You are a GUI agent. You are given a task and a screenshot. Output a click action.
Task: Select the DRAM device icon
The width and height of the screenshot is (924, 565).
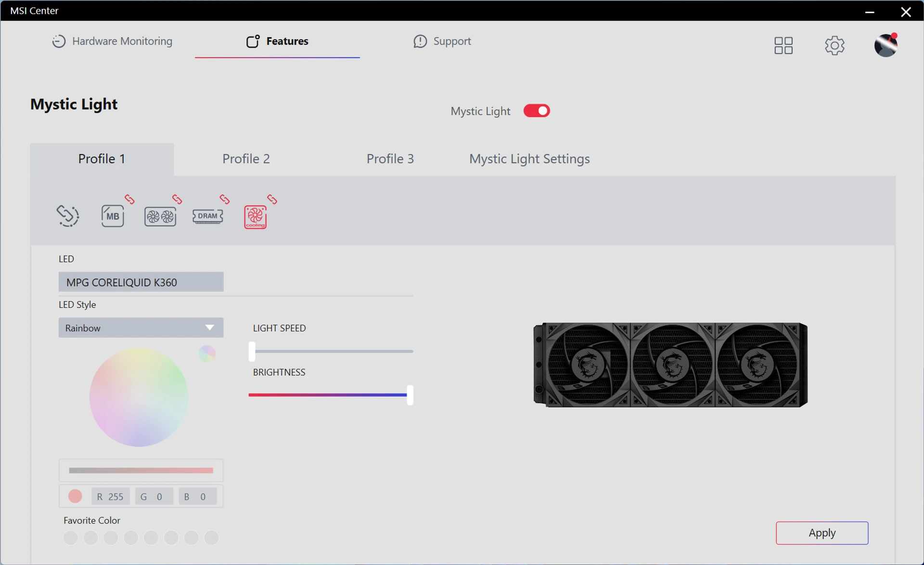207,216
